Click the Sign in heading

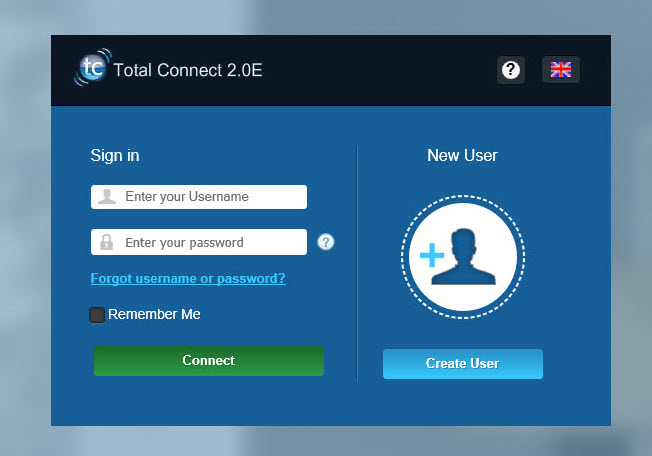tap(115, 155)
